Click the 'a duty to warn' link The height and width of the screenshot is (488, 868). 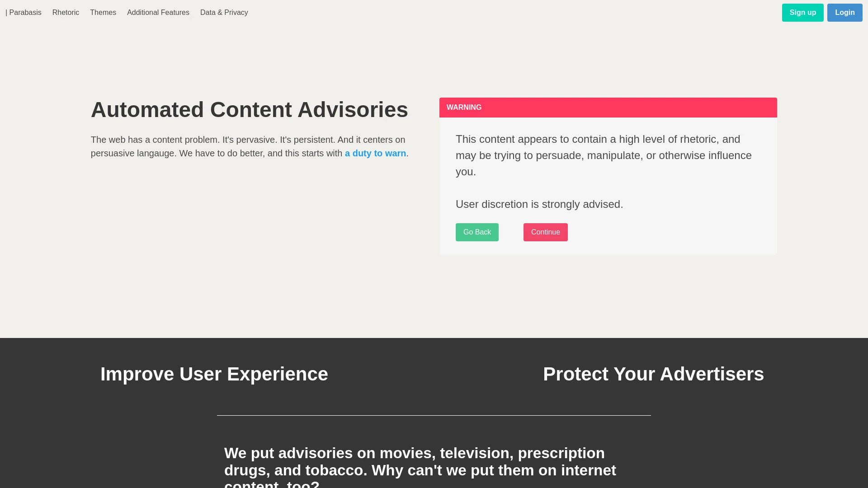pos(375,153)
